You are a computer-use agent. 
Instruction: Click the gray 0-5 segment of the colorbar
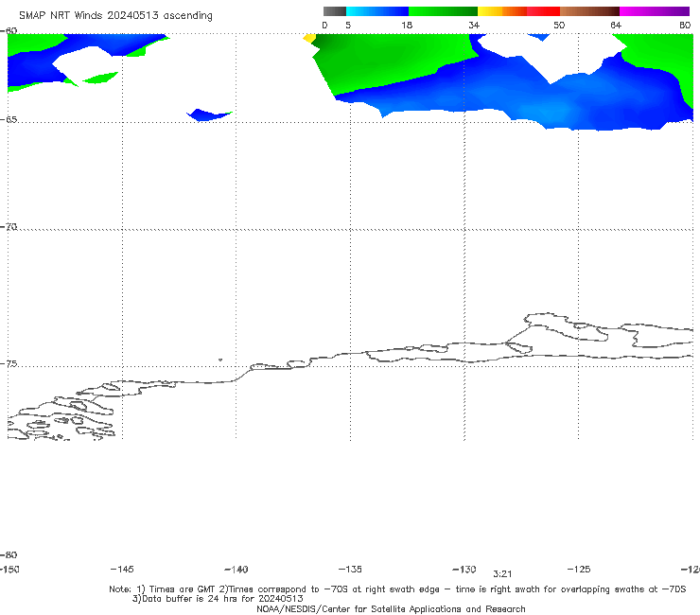(335, 11)
